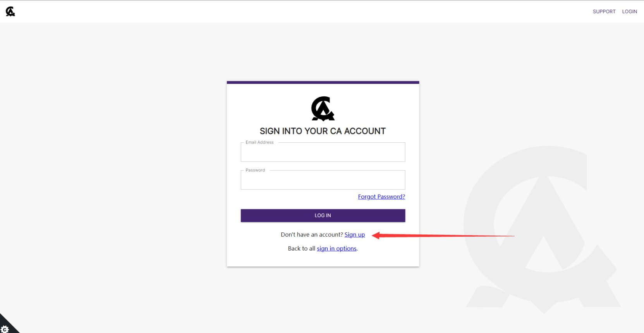The width and height of the screenshot is (644, 333).
Task: Select LOGIN in the top navigation
Action: coord(629,12)
